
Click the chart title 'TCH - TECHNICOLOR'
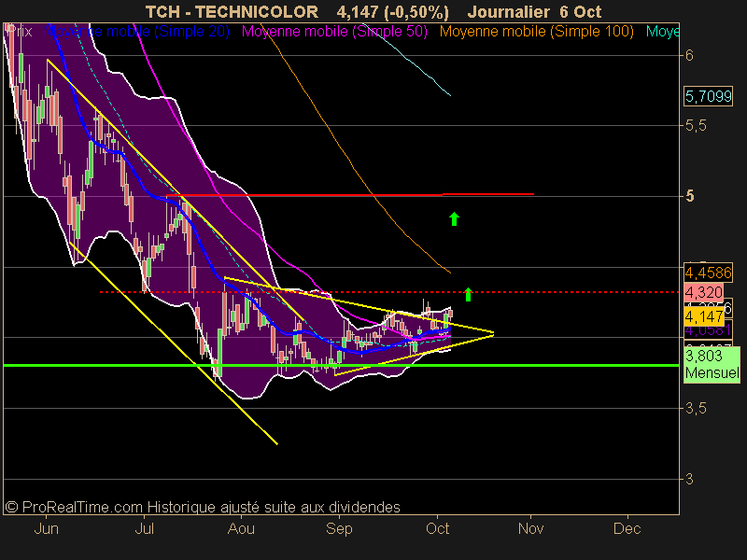coord(232,11)
